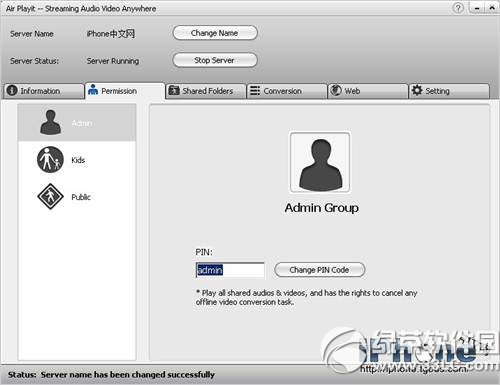Viewport: 500px width, 385px height.
Task: Select the Kids group icon
Action: (50, 160)
